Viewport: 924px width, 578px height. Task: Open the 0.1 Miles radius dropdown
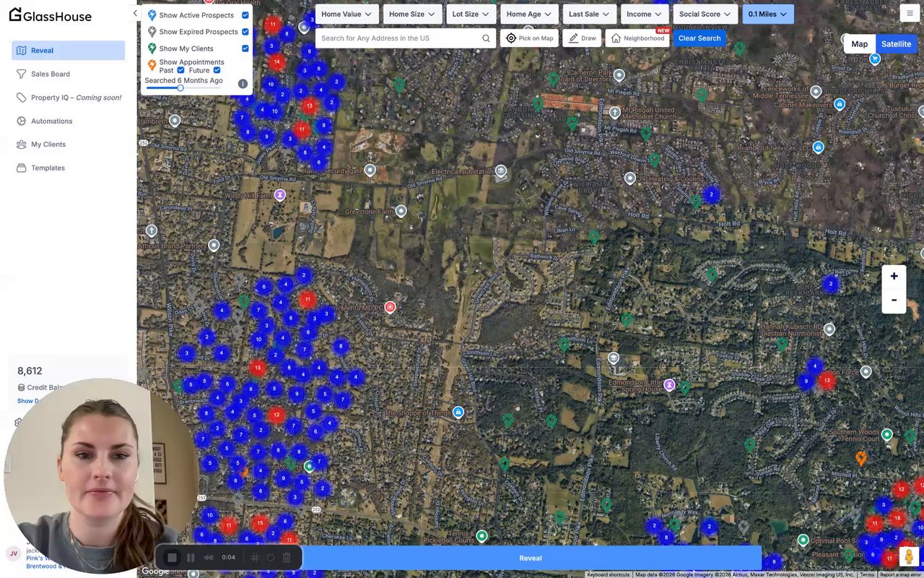pyautogui.click(x=768, y=14)
